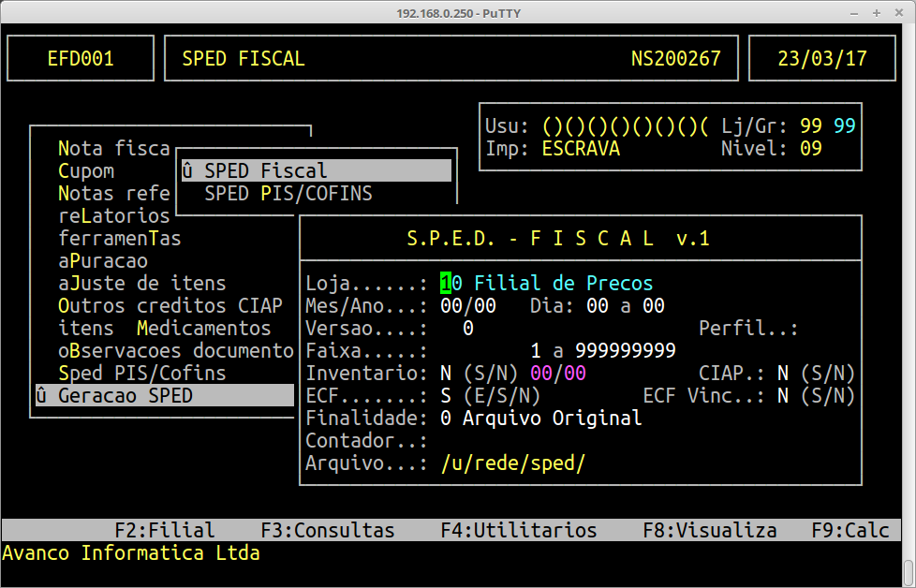The image size is (916, 588).
Task: Click F4:Utilitarios in the function bar
Action: [x=519, y=531]
